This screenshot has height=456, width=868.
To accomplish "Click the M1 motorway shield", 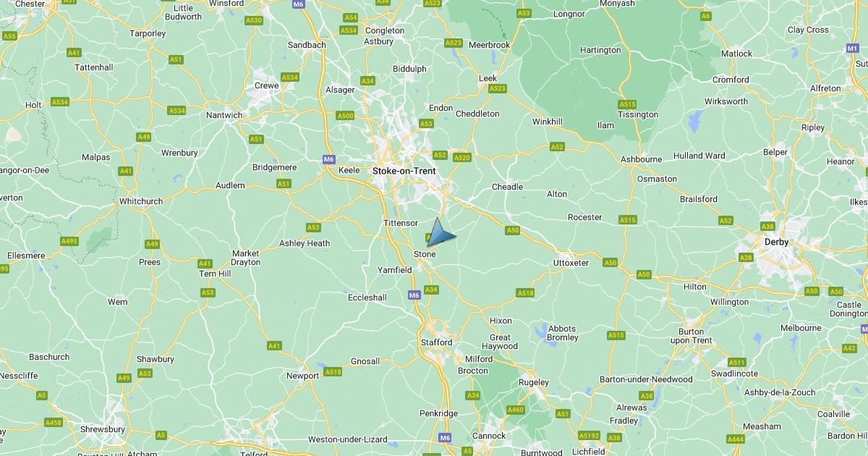I will (852, 48).
